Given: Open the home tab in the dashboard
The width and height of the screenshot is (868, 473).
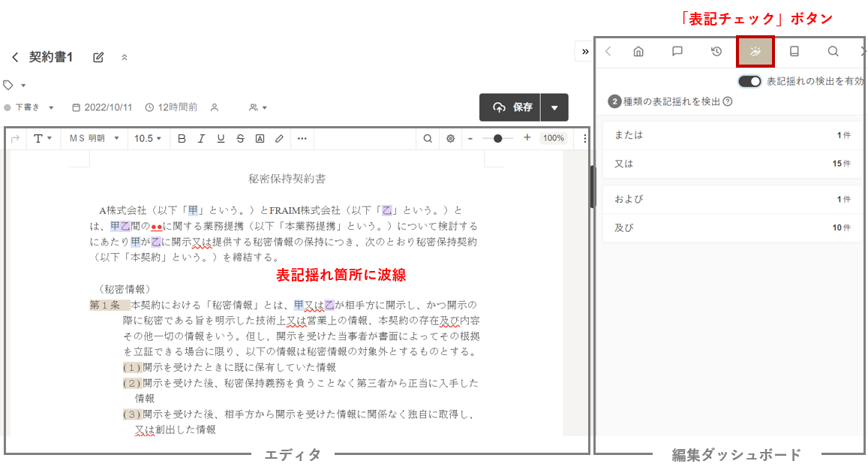Looking at the screenshot, I should tap(638, 52).
